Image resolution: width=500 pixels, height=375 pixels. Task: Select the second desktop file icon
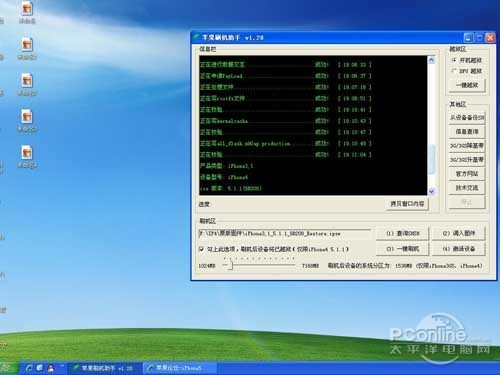[x=27, y=44]
